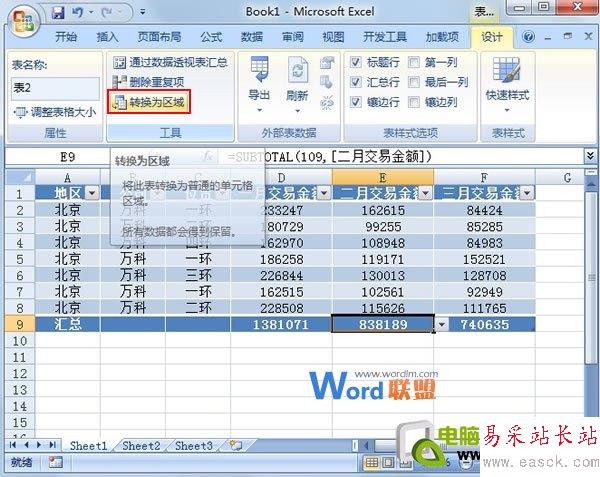Go to last sheet navigation arrow

click(52, 445)
